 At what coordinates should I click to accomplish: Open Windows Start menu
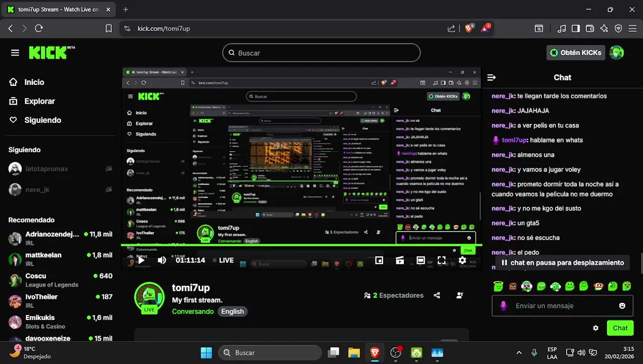206,352
